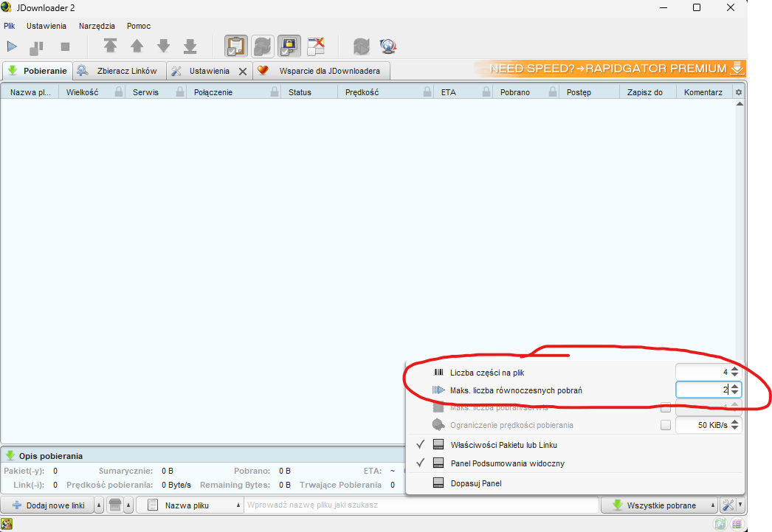Stop all downloads with the stop icon
772x532 pixels.
65,46
